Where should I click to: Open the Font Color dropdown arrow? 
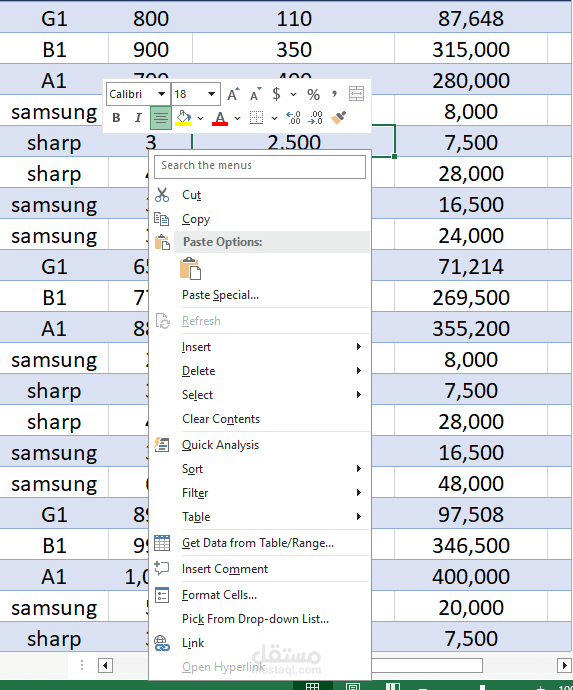[237, 118]
